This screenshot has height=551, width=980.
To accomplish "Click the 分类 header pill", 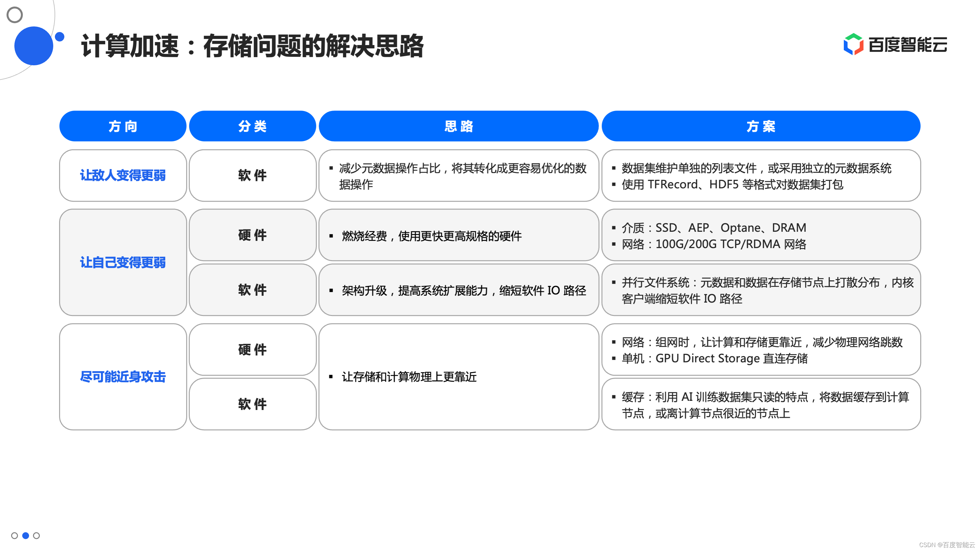I will (x=252, y=126).
